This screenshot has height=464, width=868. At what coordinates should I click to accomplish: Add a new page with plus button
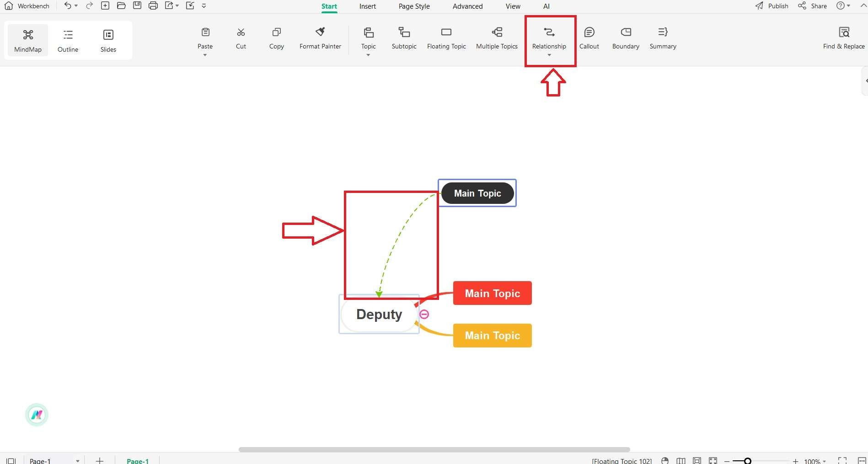click(100, 460)
